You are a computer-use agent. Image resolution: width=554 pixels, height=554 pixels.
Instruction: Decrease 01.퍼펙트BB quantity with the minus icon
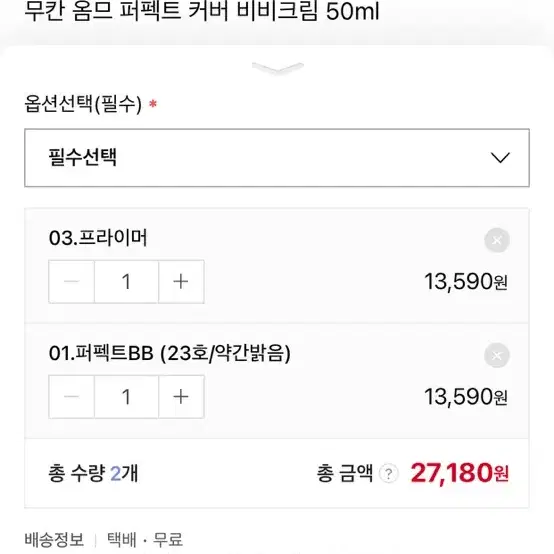point(71,397)
